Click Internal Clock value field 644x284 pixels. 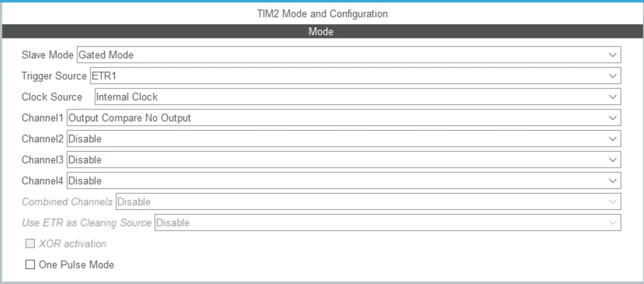[x=358, y=97]
